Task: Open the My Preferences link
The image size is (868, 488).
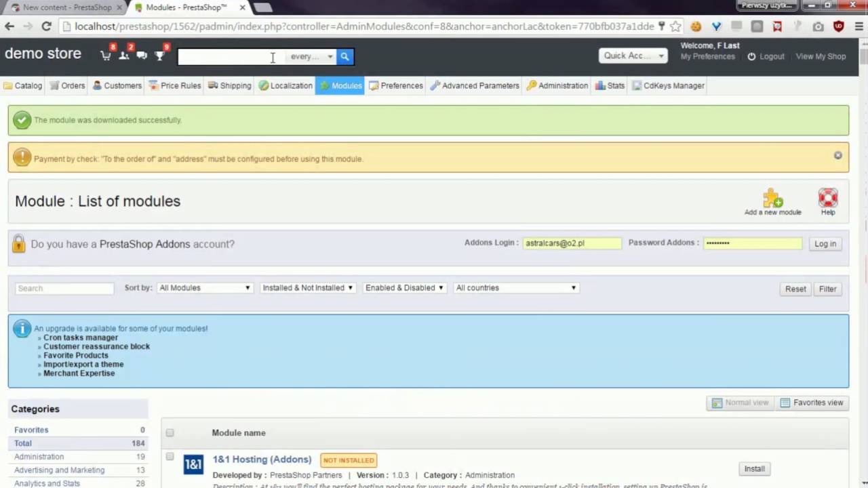Action: coord(707,57)
